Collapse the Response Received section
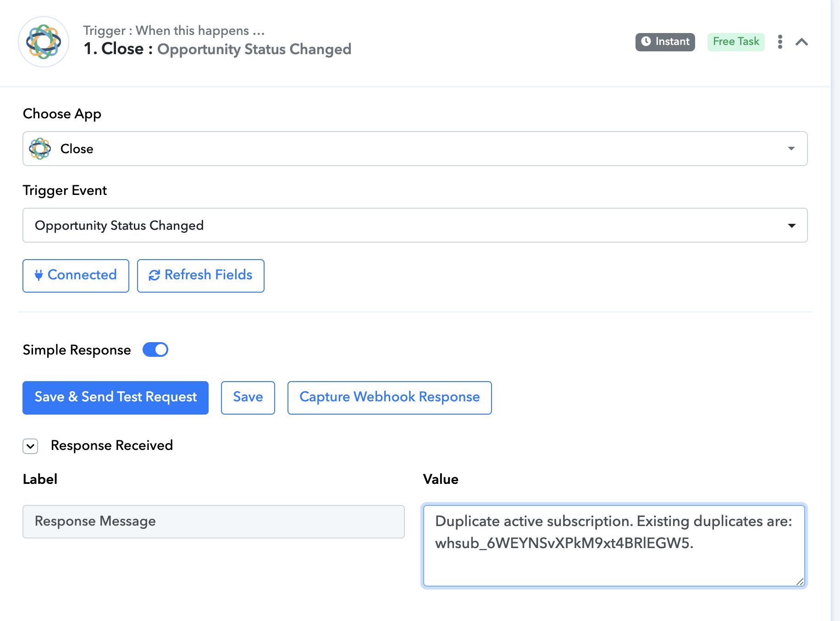 coord(30,446)
